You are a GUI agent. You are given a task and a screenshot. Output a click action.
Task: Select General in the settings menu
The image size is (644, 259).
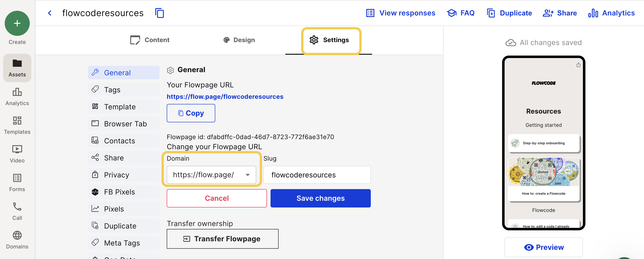(124, 73)
